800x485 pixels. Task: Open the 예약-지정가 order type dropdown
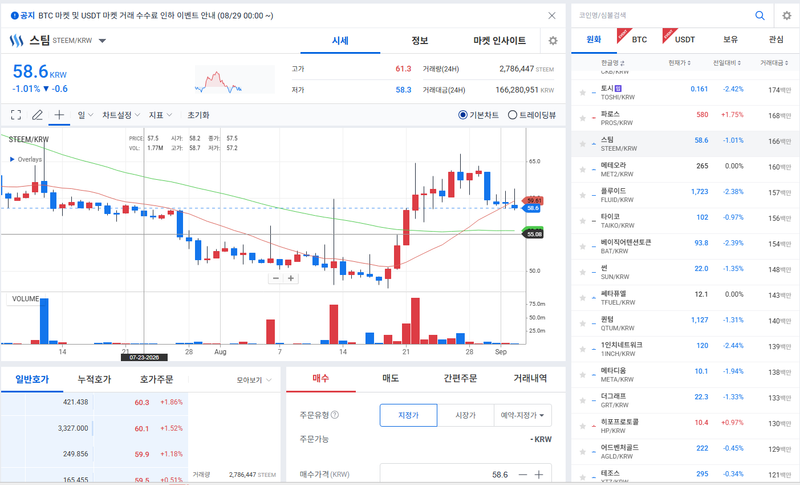522,415
